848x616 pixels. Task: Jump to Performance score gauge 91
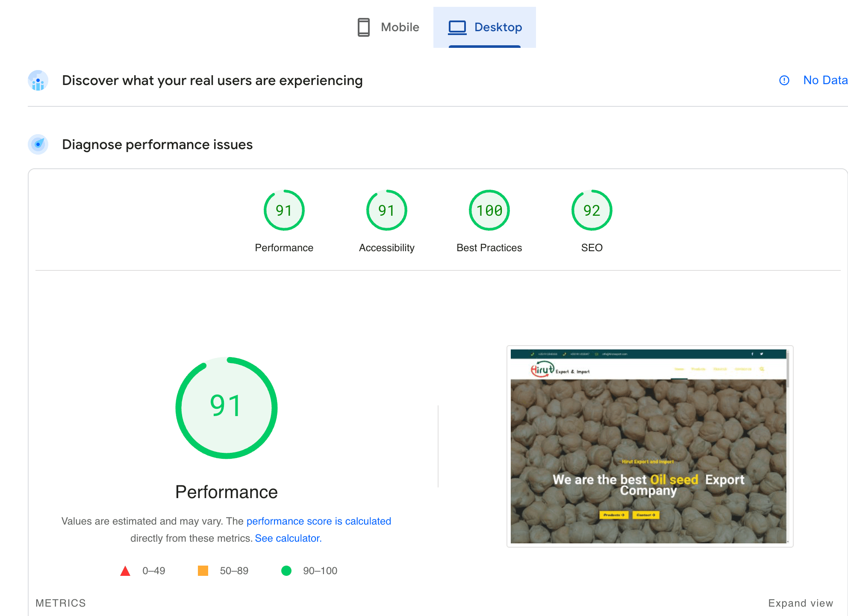tap(284, 210)
